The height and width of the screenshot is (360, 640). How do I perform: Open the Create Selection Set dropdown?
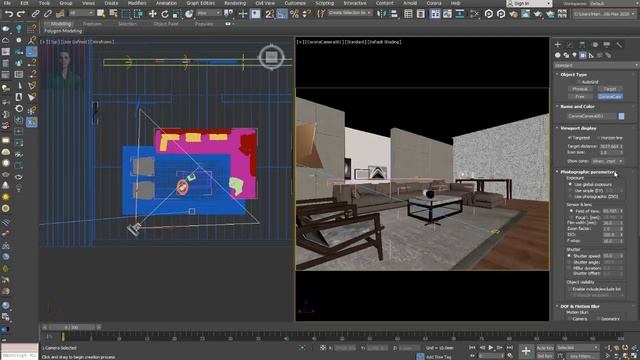[x=350, y=13]
